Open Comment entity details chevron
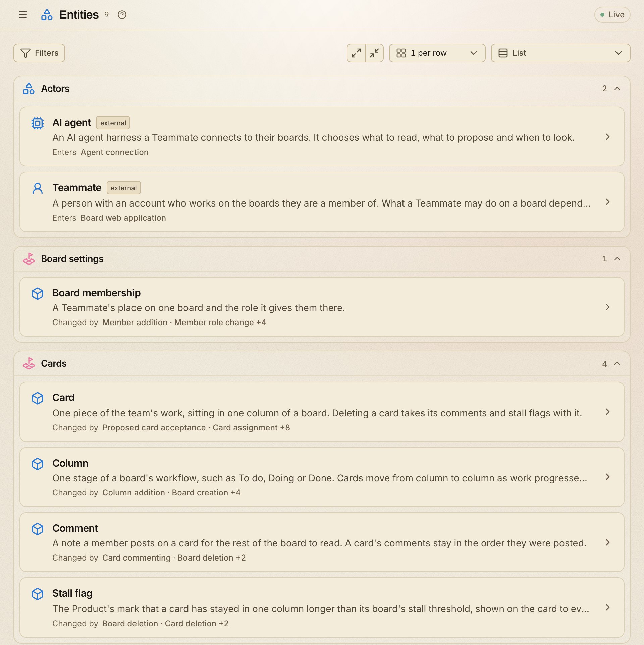 click(x=608, y=542)
